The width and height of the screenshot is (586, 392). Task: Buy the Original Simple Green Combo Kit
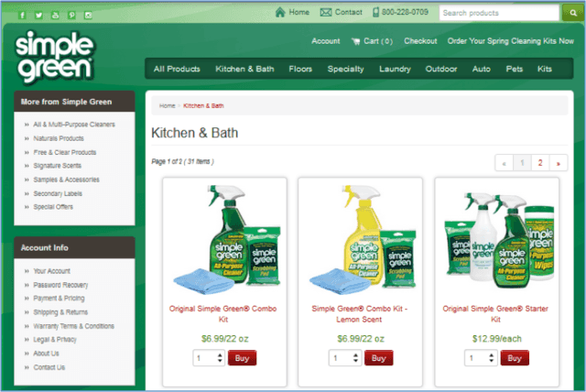point(242,358)
